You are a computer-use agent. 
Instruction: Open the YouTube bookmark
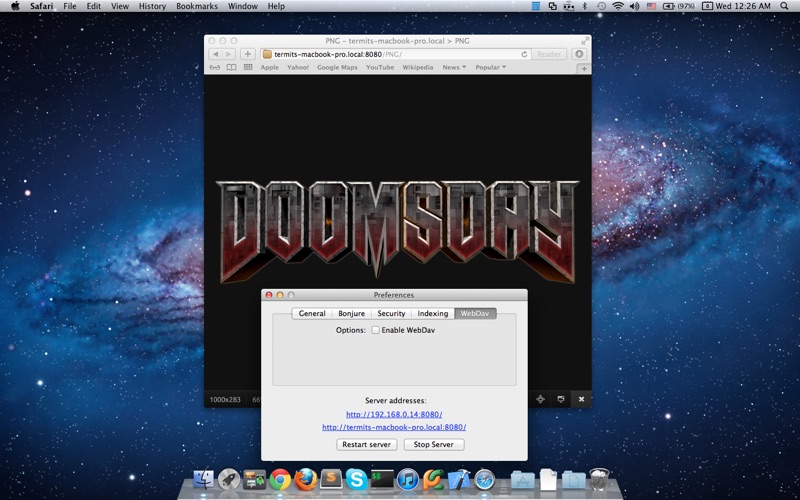[x=380, y=67]
